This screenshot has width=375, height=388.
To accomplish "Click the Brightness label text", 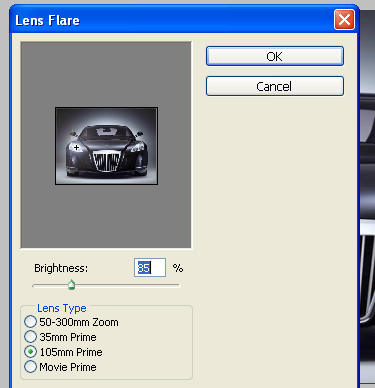I will pos(61,268).
